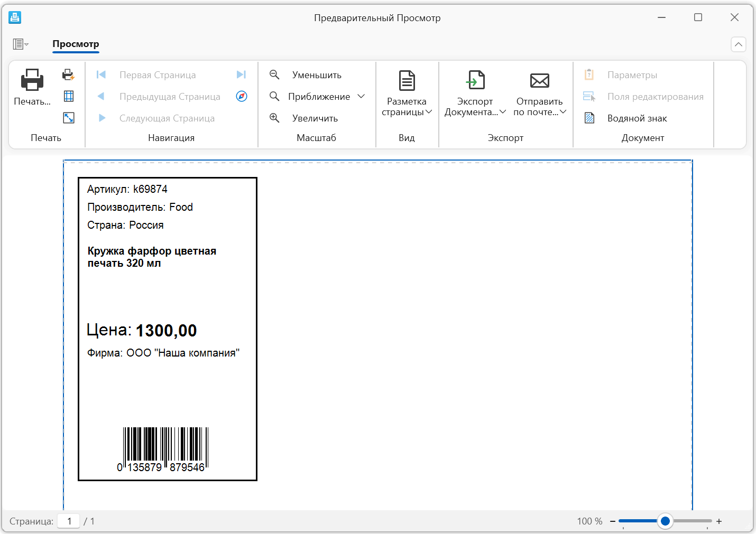Screen dimensions: 756x534
Task: Expand Разметка страницы dropdown arrow
Action: coord(429,112)
